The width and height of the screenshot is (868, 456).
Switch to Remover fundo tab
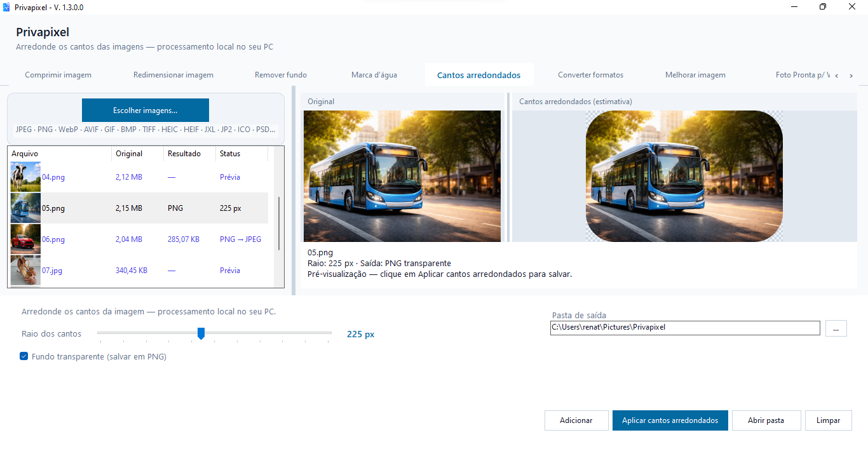(x=280, y=75)
